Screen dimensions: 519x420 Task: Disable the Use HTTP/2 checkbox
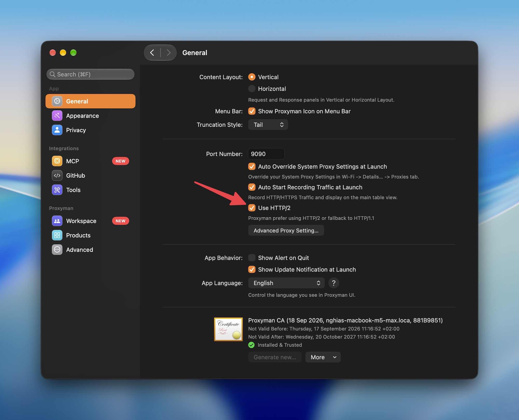pos(252,208)
